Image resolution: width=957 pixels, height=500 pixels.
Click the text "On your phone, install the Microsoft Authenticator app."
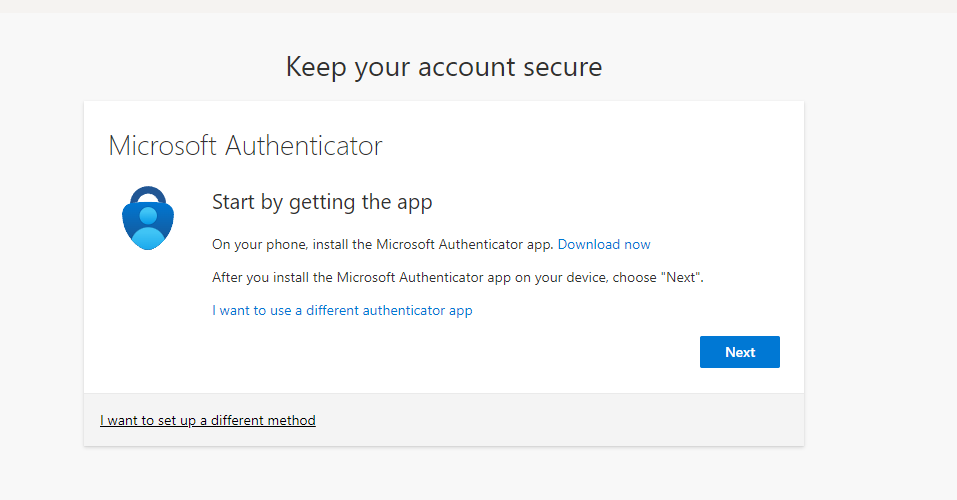[383, 244]
